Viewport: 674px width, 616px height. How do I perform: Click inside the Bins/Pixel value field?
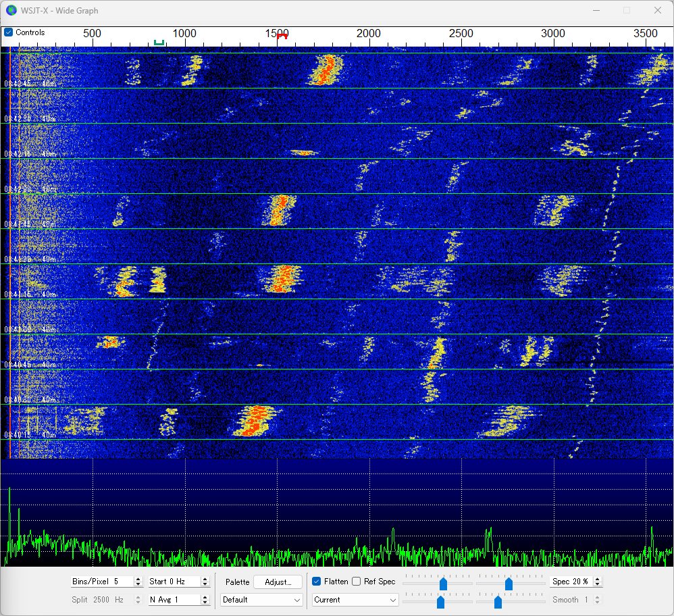pyautogui.click(x=101, y=582)
